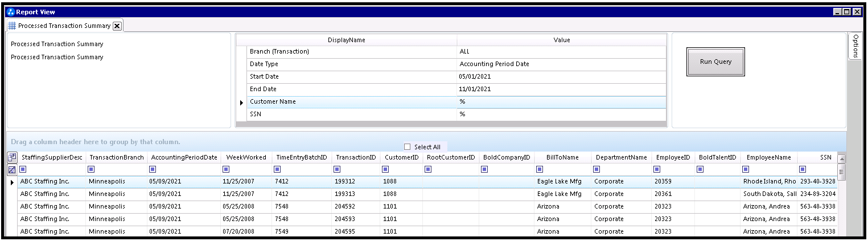Open the filter operator under EmployeeName
The height and width of the screenshot is (241, 868).
[x=745, y=169]
